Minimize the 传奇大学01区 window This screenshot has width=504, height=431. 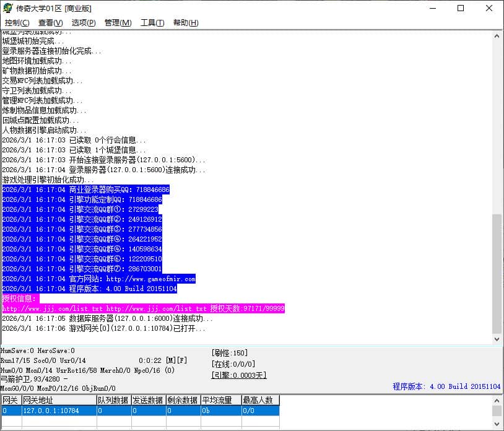(x=433, y=8)
